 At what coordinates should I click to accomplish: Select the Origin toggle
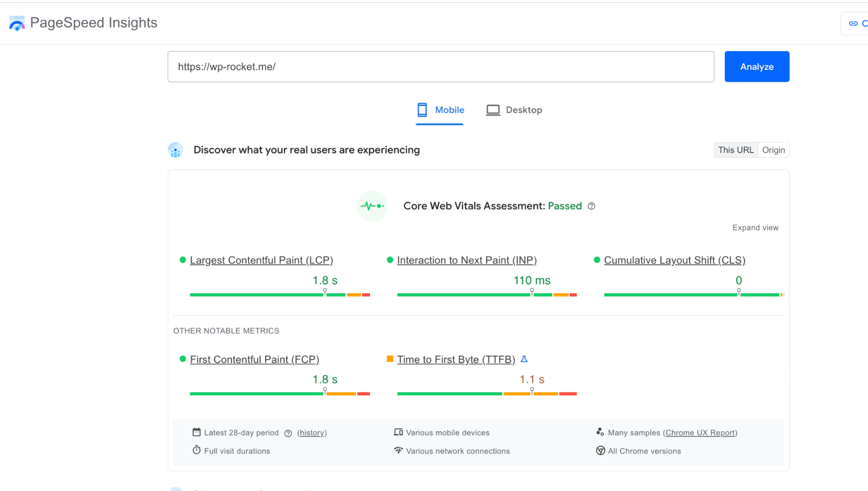773,150
